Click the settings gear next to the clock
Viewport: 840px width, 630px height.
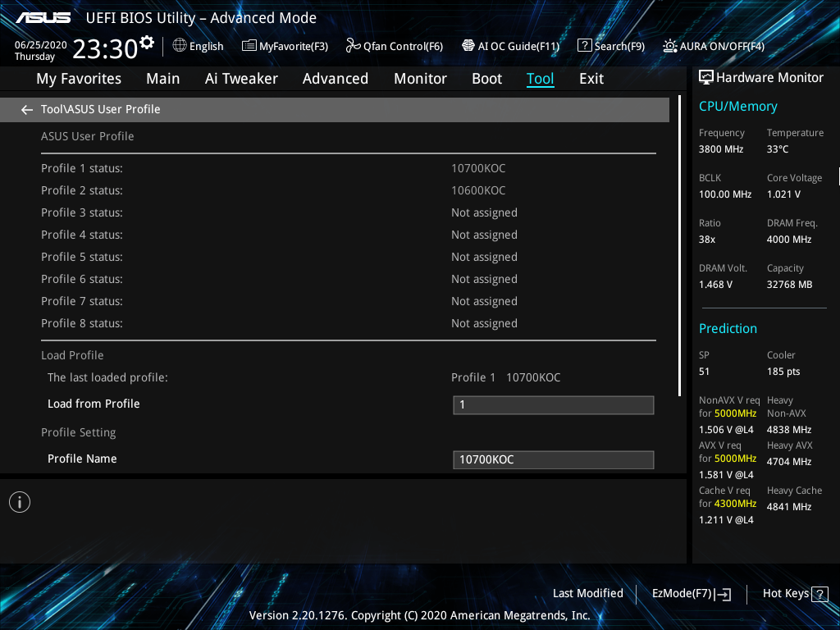pos(147,43)
